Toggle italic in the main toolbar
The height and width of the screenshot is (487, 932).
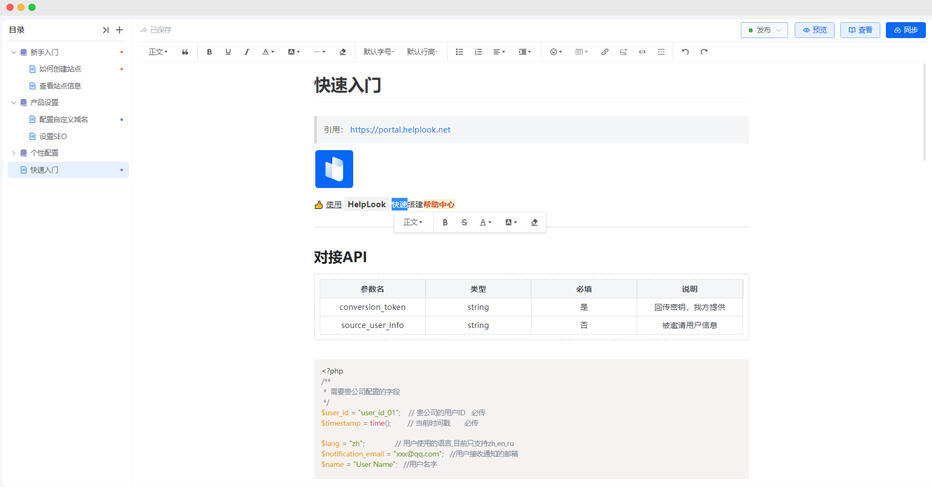(247, 52)
